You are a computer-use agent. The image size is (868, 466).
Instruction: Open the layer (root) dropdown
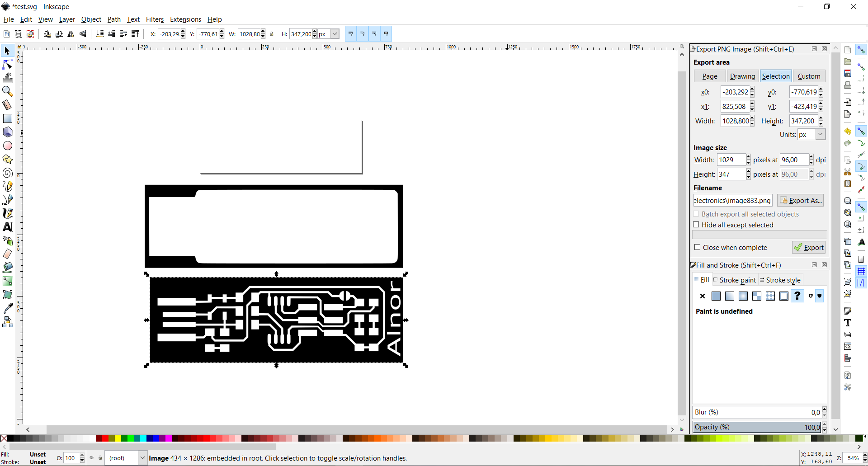pyautogui.click(x=142, y=458)
